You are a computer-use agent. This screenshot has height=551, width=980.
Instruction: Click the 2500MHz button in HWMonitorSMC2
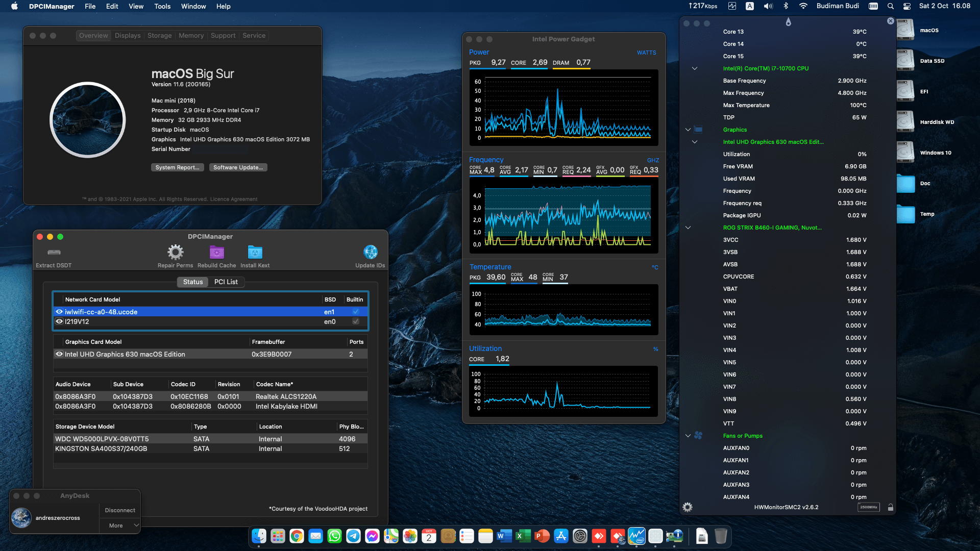868,507
